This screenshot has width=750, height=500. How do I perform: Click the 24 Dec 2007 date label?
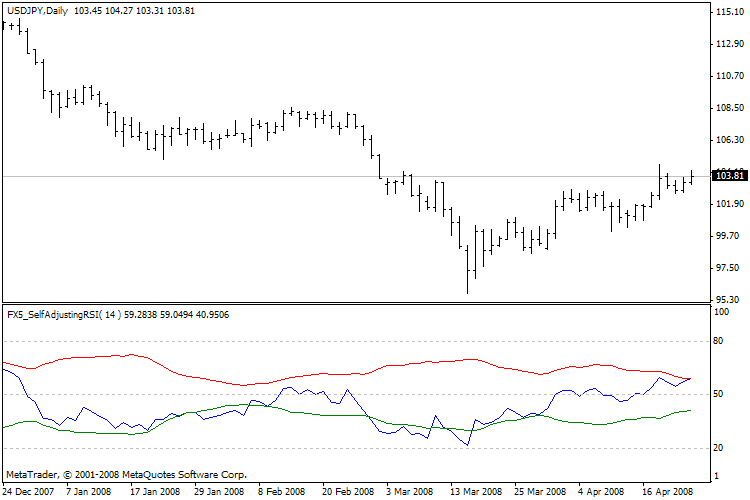28,492
